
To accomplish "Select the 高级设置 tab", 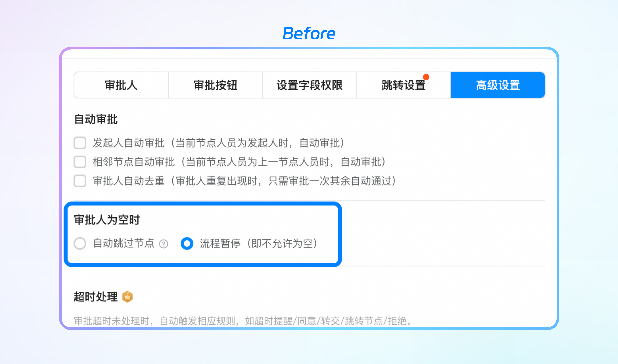I will click(498, 85).
